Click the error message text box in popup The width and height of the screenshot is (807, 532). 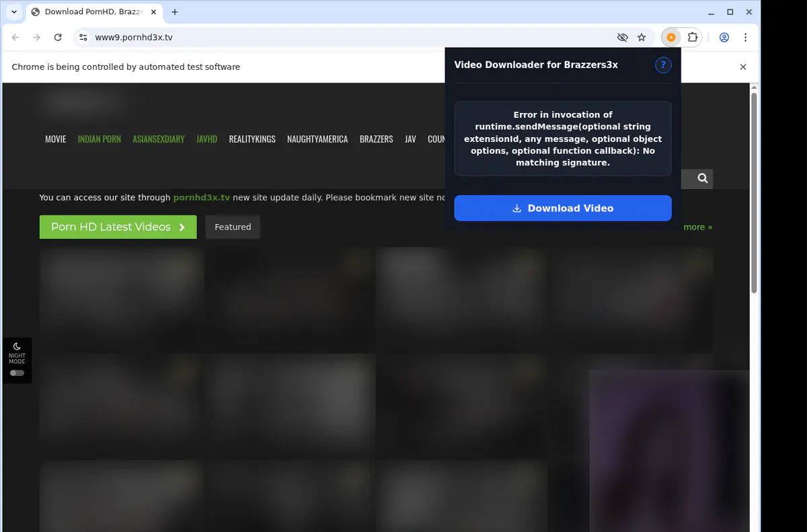coord(563,139)
